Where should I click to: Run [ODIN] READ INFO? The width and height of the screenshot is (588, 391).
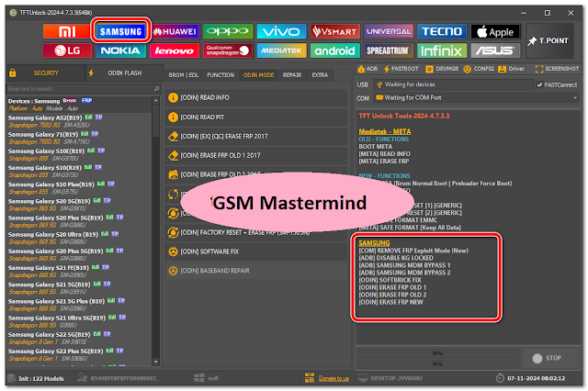(255, 97)
